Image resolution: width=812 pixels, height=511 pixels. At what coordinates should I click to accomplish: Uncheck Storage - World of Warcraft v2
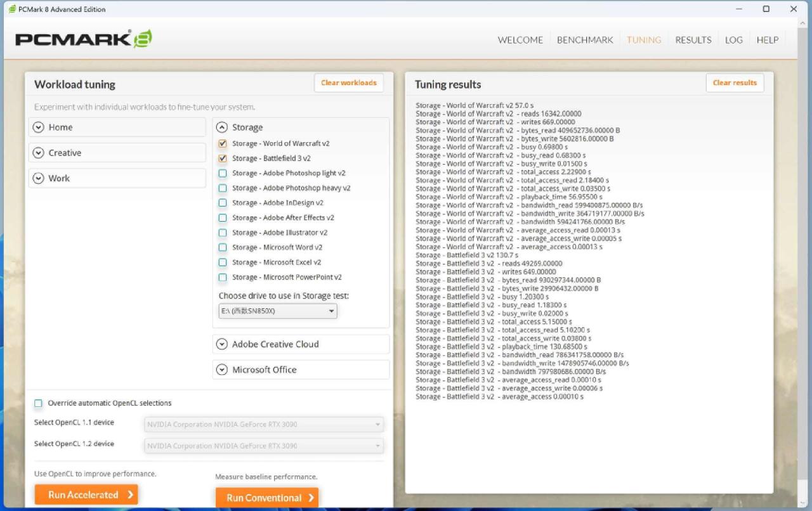pyautogui.click(x=223, y=144)
